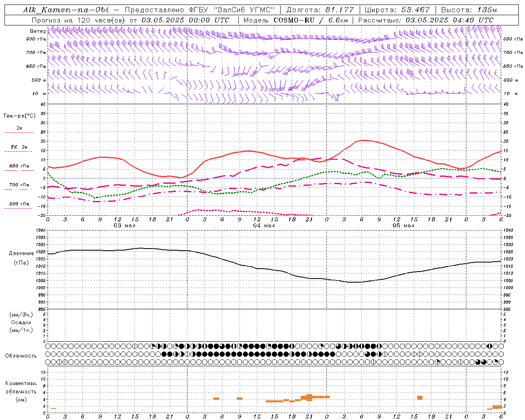Click right-side '10 м' wind level label

[511, 94]
